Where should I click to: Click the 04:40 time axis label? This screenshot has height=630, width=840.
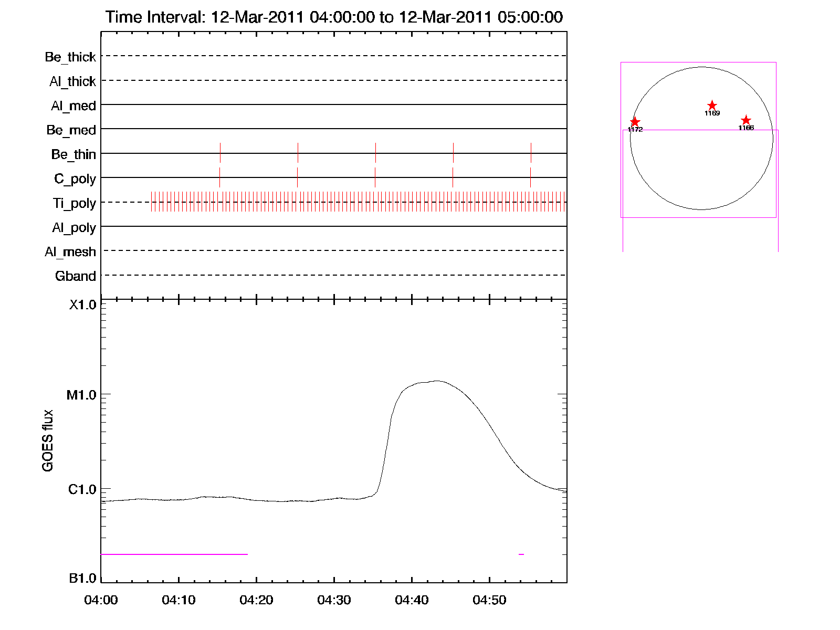click(412, 600)
